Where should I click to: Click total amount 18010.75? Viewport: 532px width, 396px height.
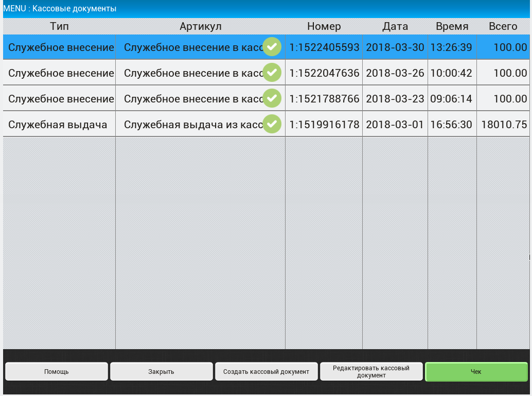tap(503, 125)
